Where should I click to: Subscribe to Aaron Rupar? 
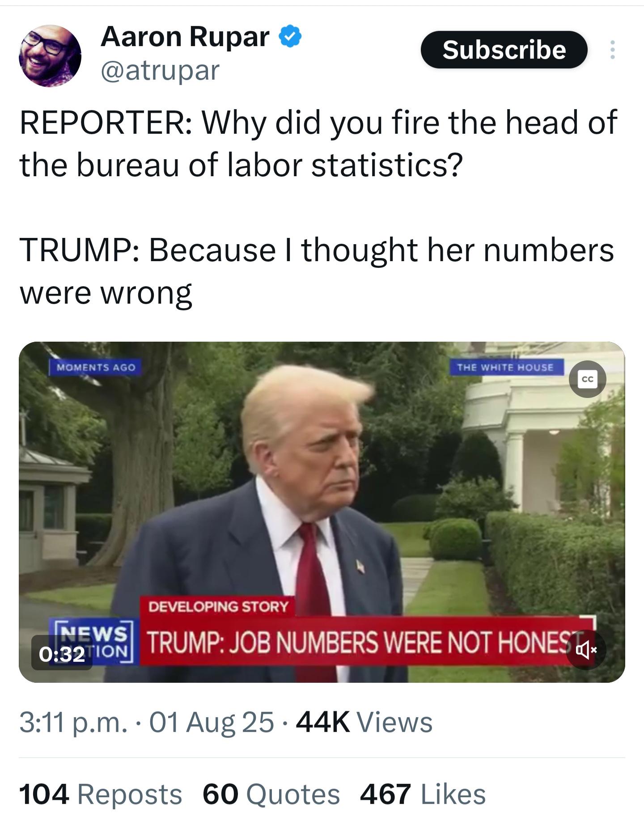point(504,50)
